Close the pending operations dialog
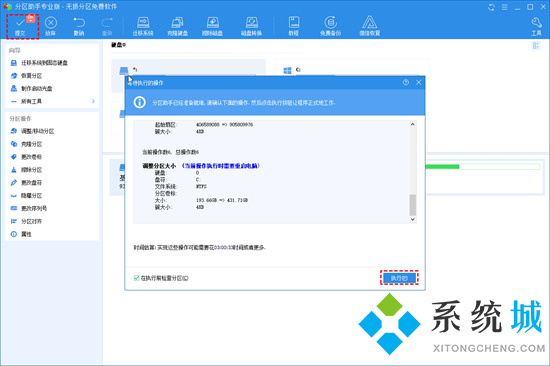 (x=418, y=82)
